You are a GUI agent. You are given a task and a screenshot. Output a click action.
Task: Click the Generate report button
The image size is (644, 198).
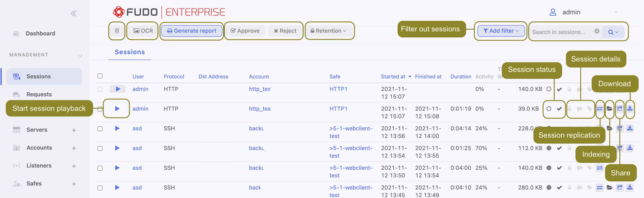coord(192,31)
